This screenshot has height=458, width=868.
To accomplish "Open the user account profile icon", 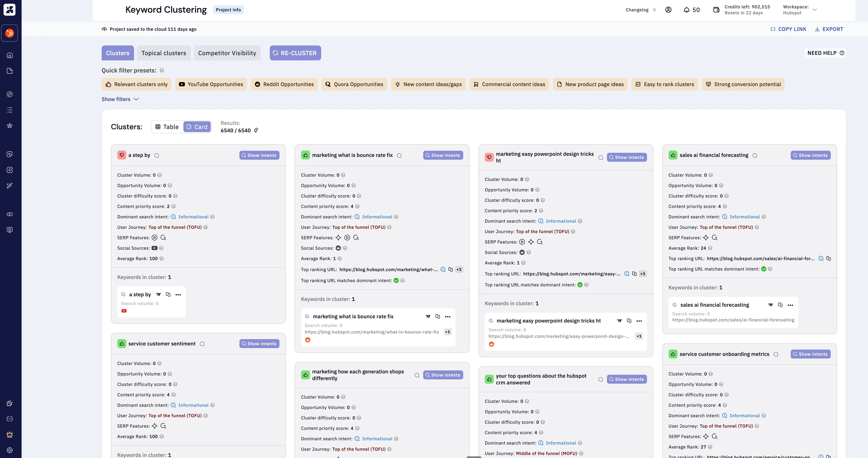I will coord(668,10).
